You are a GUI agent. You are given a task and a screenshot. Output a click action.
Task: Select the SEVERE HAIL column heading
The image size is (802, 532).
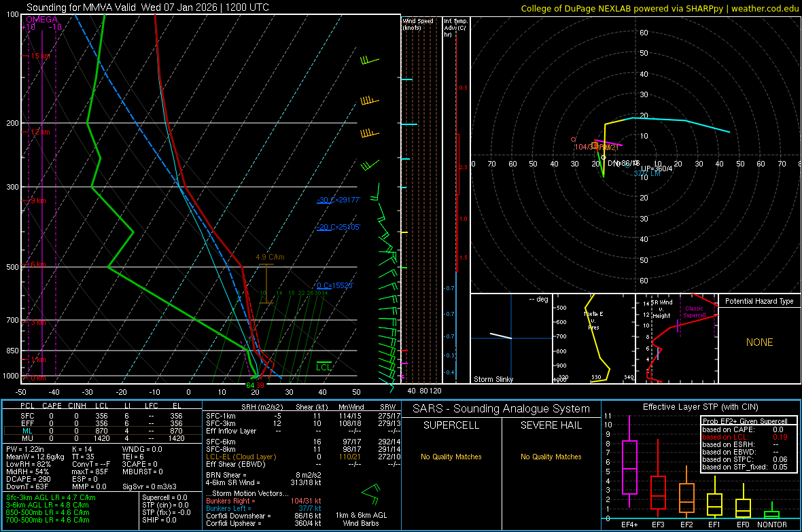click(x=551, y=425)
